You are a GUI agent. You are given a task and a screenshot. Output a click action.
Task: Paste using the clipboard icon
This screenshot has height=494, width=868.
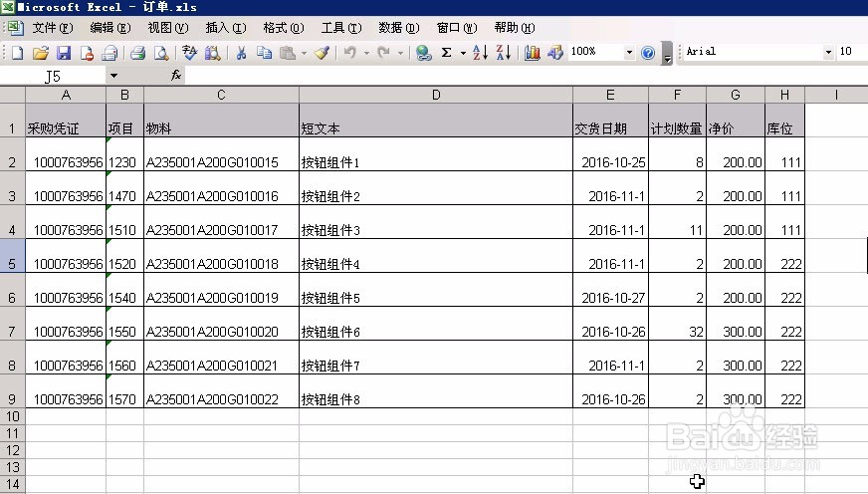288,53
